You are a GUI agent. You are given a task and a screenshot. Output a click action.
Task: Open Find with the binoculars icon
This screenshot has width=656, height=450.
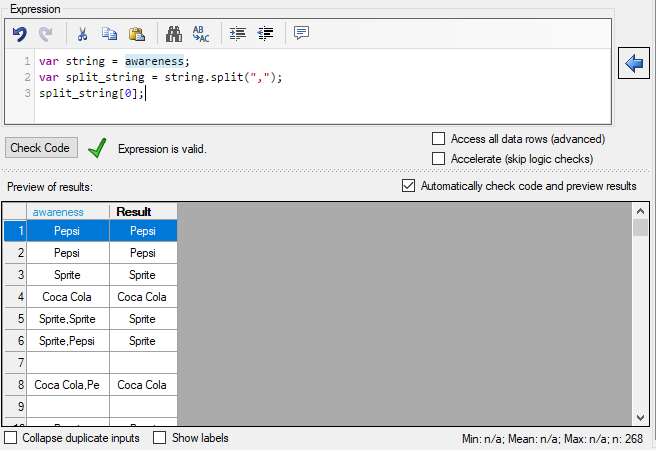174,34
